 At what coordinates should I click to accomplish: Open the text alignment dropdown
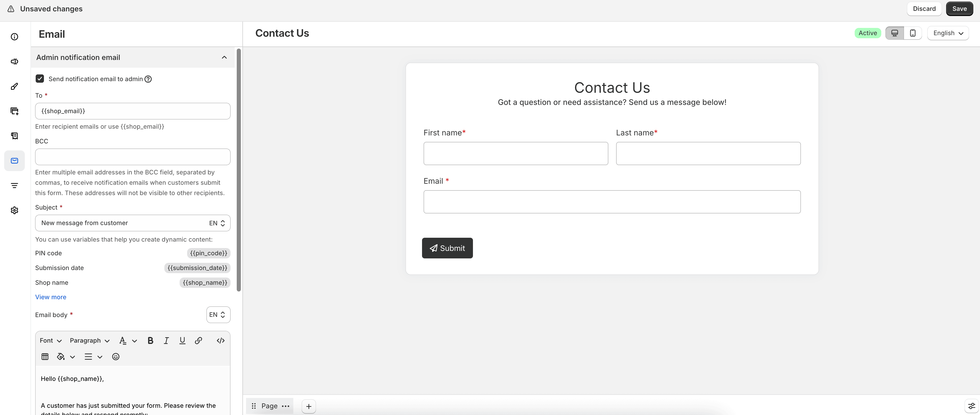pyautogui.click(x=93, y=356)
